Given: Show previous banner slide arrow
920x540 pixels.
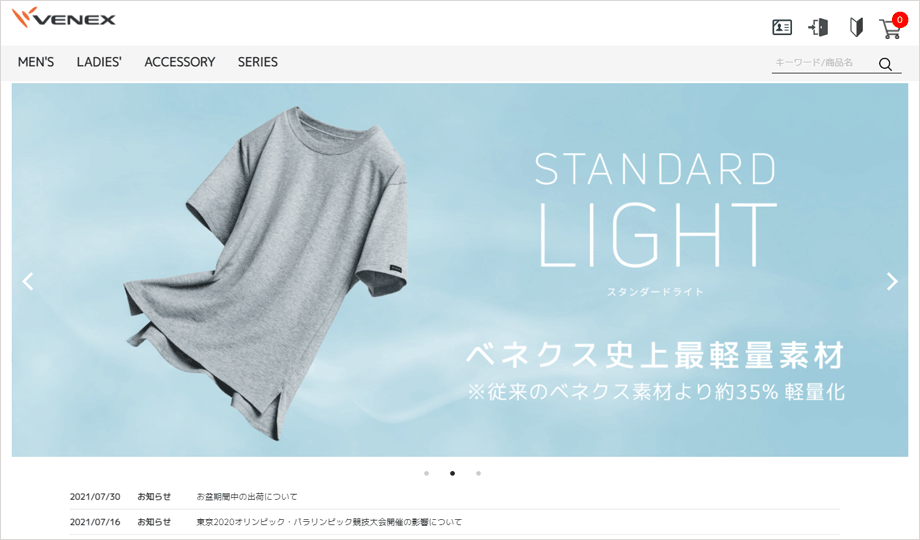Looking at the screenshot, I should click(x=28, y=282).
